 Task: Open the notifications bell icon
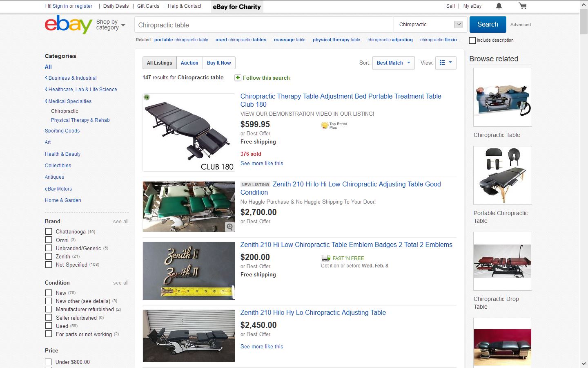click(499, 6)
